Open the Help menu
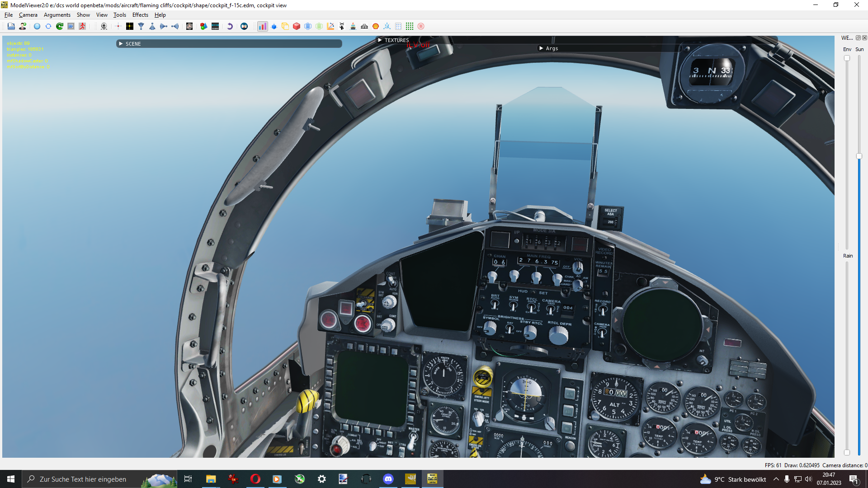This screenshot has width=868, height=488. (x=160, y=15)
